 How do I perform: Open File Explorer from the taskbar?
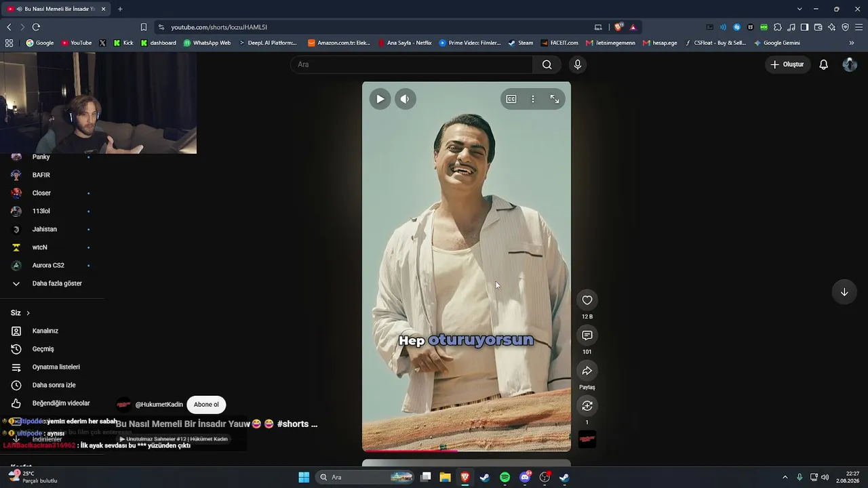(445, 477)
